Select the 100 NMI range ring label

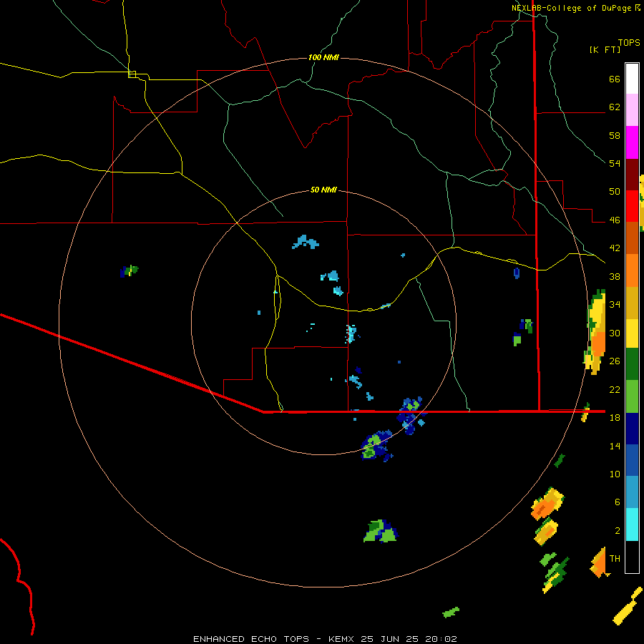pyautogui.click(x=323, y=57)
